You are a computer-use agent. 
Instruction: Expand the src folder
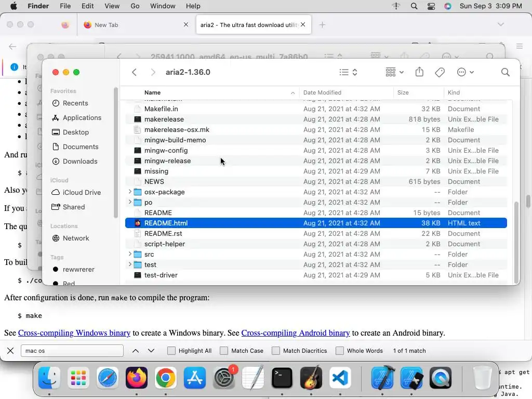(130, 254)
